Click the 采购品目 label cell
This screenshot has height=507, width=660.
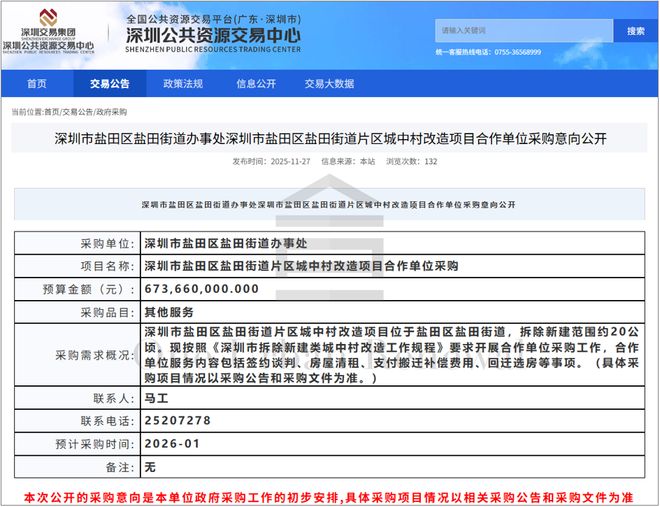coord(77,312)
